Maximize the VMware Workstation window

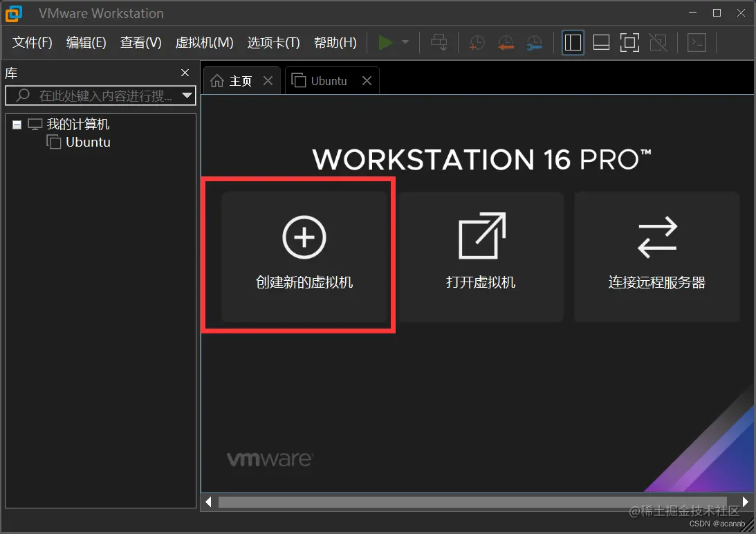point(717,13)
